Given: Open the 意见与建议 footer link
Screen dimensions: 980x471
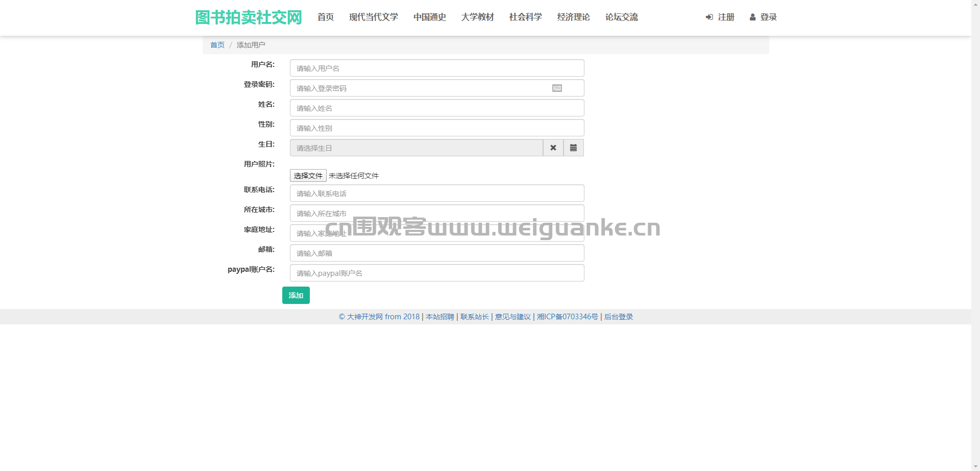Looking at the screenshot, I should tap(513, 317).
